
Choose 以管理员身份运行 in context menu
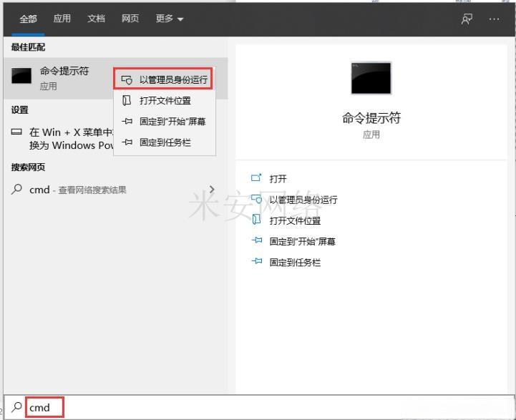point(163,79)
